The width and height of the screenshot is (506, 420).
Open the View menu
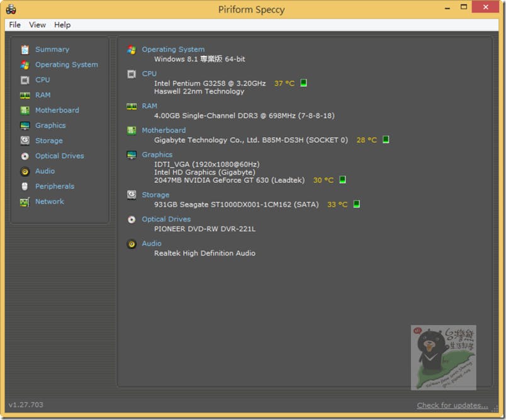pos(37,25)
